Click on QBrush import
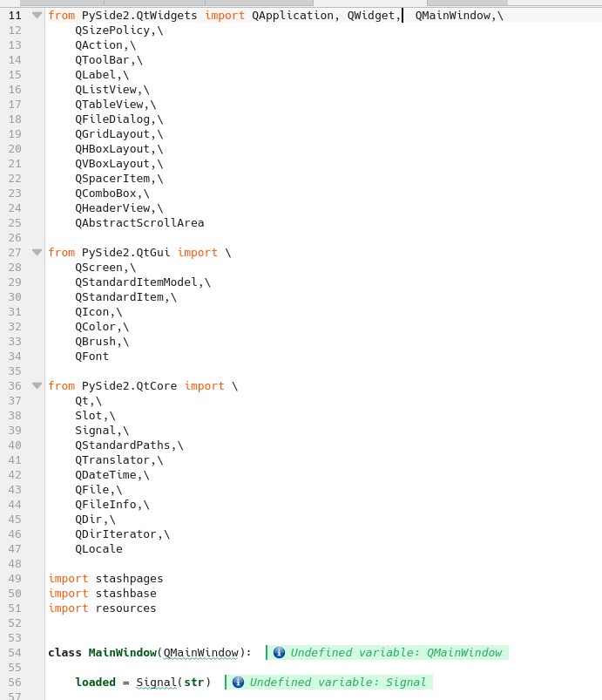Screen dimensions: 602x700 (96, 342)
